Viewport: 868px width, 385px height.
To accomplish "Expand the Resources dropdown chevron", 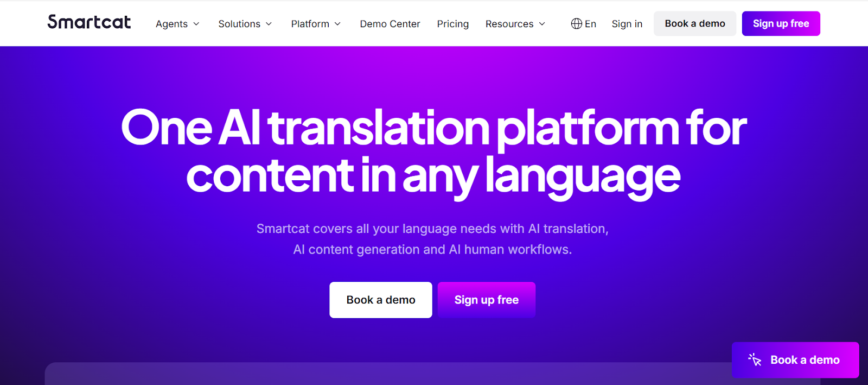I will (x=542, y=24).
